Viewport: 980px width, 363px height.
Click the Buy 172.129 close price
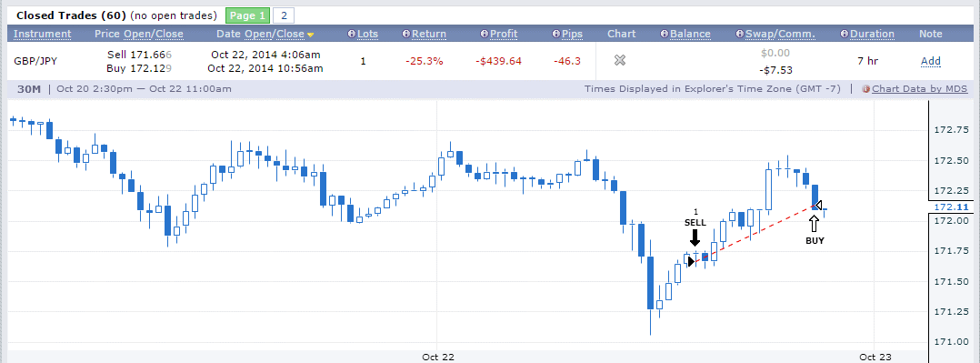click(x=139, y=68)
